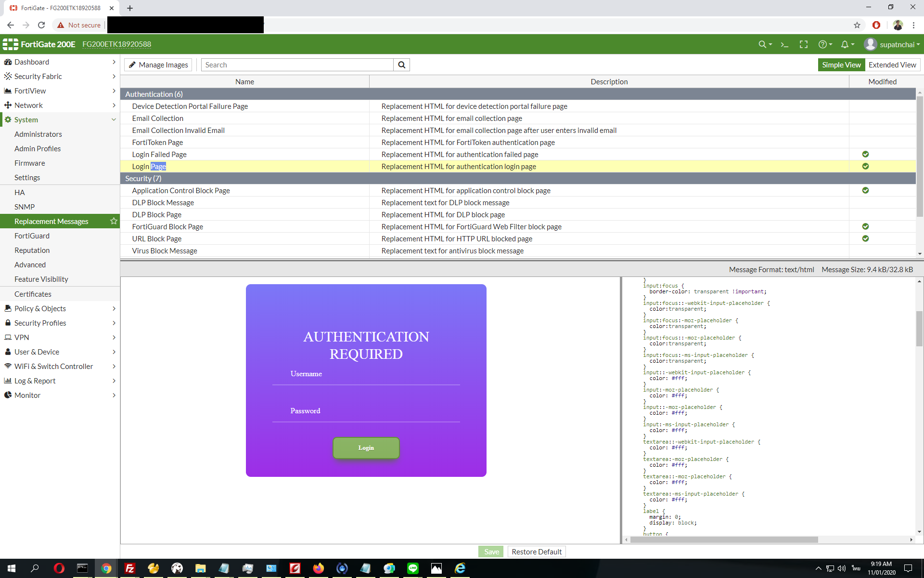The image size is (924, 578).
Task: Open the supatnchai user dropdown
Action: pos(892,44)
